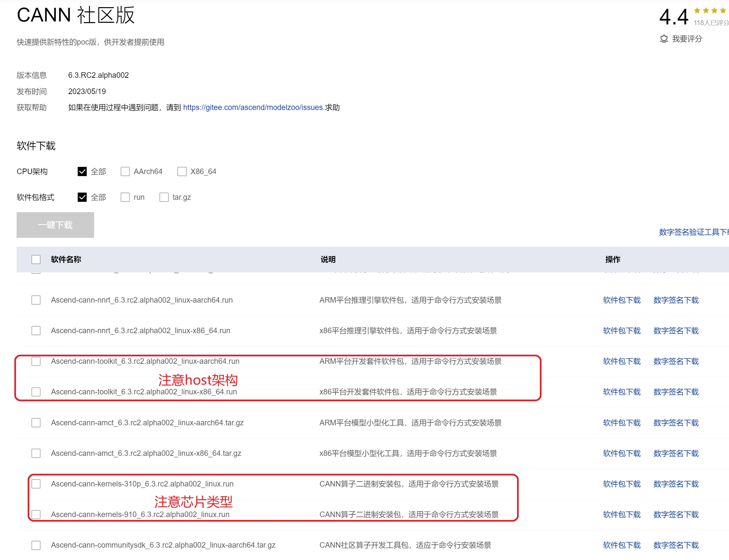Click the 我要评分 flower rating icon

[x=664, y=39]
